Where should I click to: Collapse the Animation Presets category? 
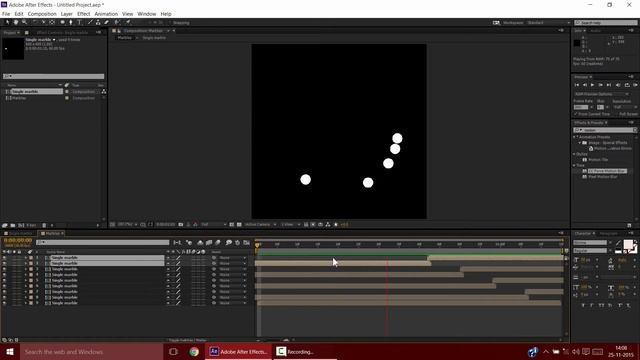575,137
